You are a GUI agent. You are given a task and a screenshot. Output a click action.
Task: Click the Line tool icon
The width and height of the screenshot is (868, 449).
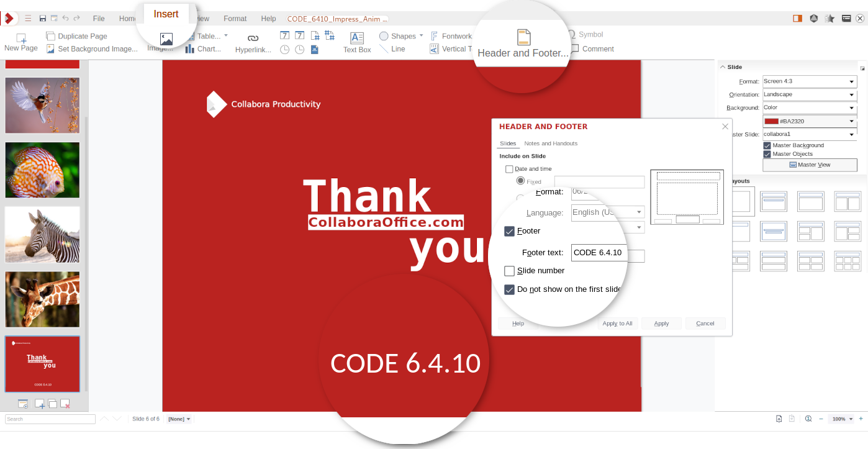point(384,48)
